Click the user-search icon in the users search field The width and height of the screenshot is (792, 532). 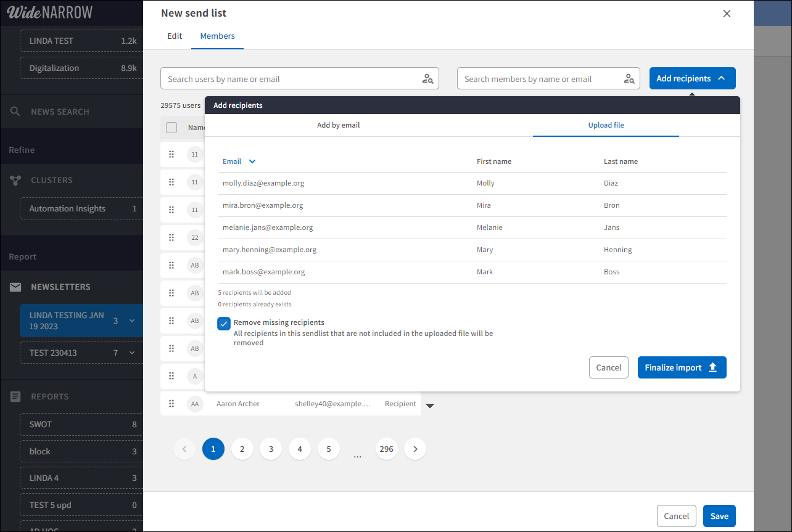pos(428,78)
